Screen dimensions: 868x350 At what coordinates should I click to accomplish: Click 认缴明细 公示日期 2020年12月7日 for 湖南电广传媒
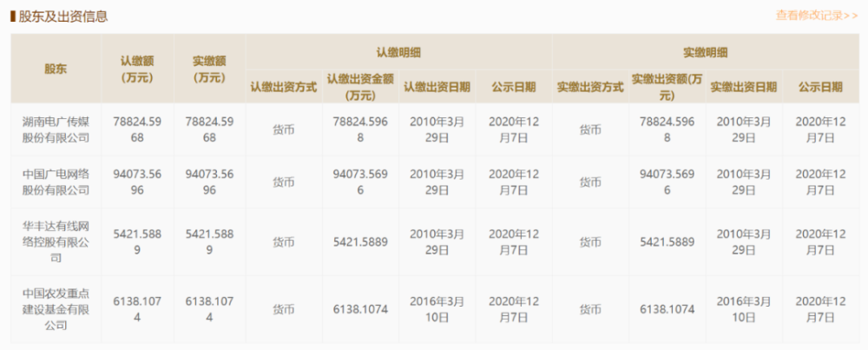coord(514,129)
